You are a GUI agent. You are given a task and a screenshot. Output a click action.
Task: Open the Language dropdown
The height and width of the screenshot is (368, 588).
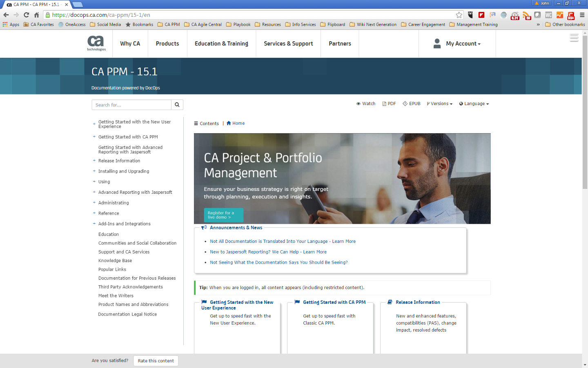[474, 104]
